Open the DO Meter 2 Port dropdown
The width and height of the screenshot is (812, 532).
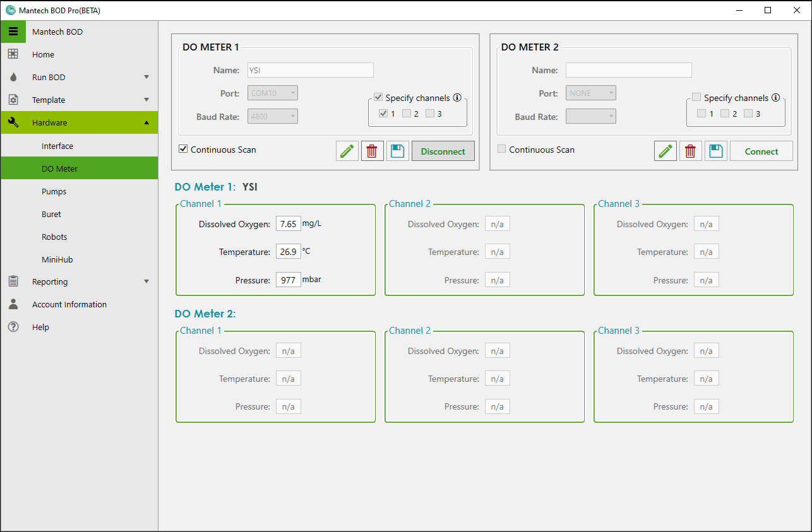pos(591,93)
